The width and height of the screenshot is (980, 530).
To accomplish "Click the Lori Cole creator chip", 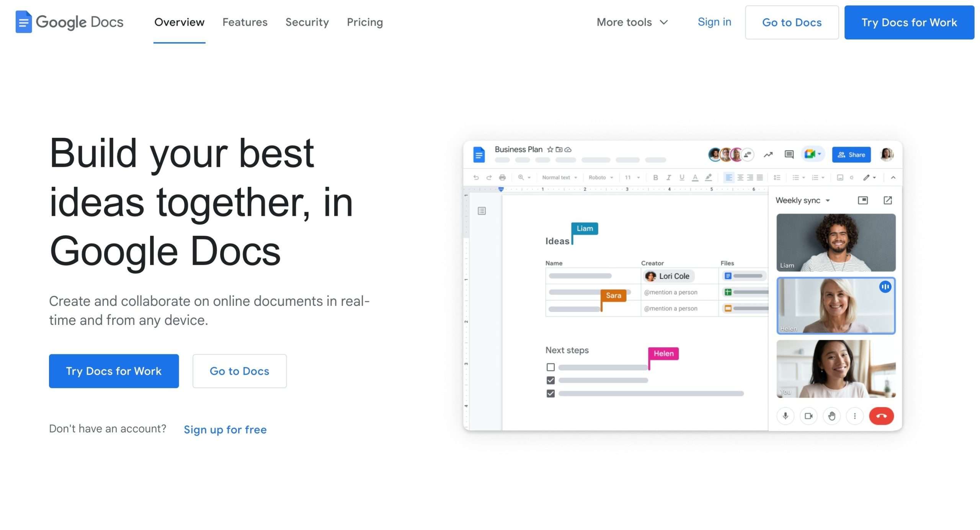I will pos(668,276).
